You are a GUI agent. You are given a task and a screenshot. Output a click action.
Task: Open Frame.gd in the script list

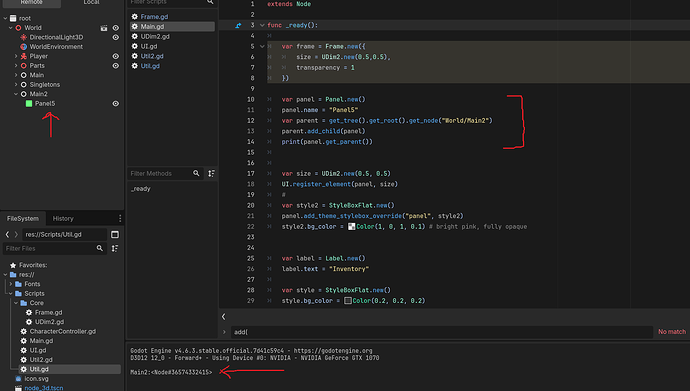[154, 17]
